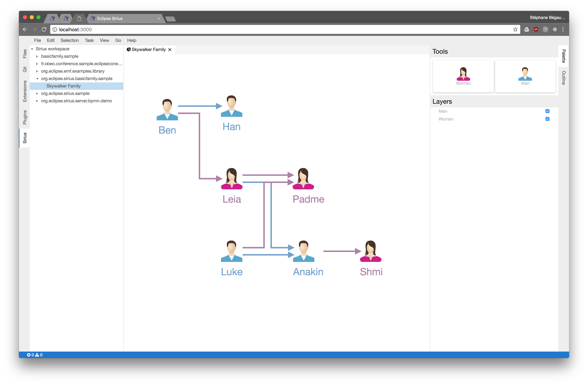The image size is (588, 385).
Task: Switch to the Git side tab
Action: pos(25,69)
